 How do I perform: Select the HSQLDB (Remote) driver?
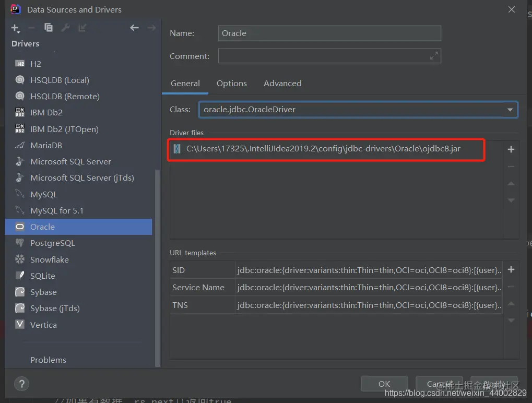pyautogui.click(x=78, y=97)
